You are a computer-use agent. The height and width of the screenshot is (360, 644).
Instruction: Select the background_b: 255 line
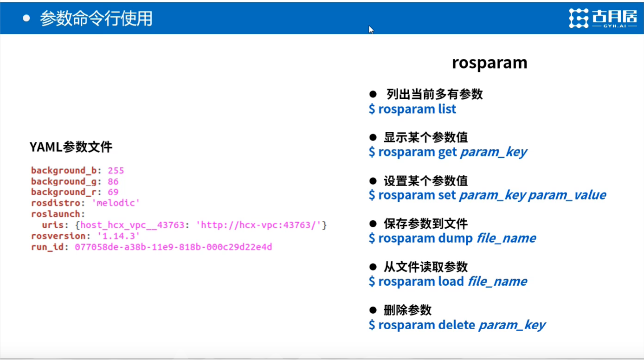[77, 170]
